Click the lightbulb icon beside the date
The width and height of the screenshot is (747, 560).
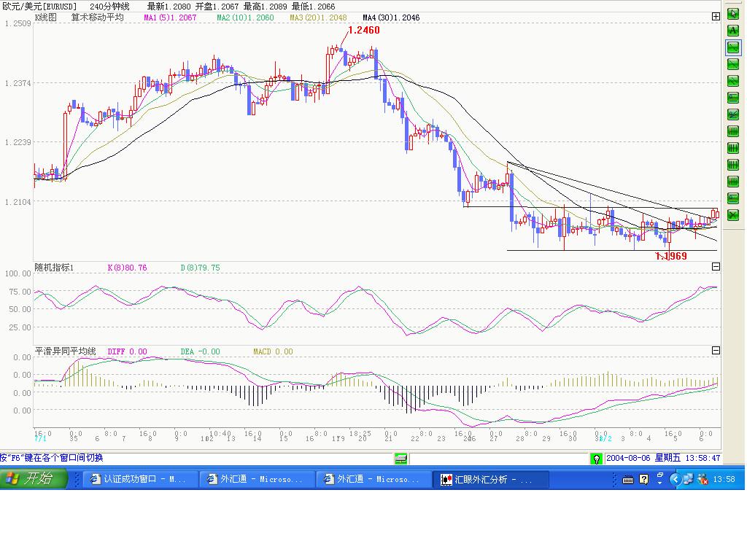click(596, 459)
